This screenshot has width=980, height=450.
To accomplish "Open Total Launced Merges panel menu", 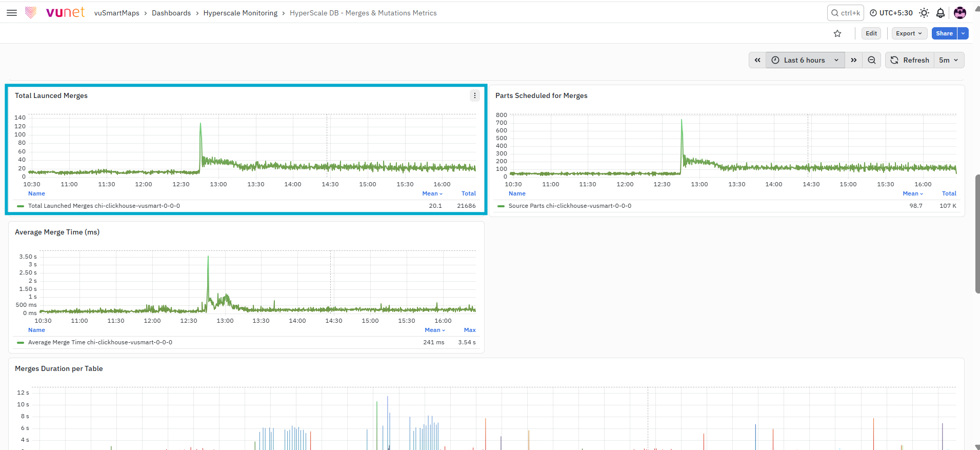I will pyautogui.click(x=475, y=95).
